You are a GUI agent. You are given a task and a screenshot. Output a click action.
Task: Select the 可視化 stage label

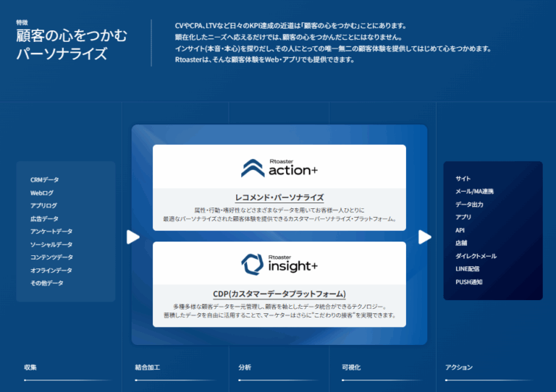click(351, 367)
